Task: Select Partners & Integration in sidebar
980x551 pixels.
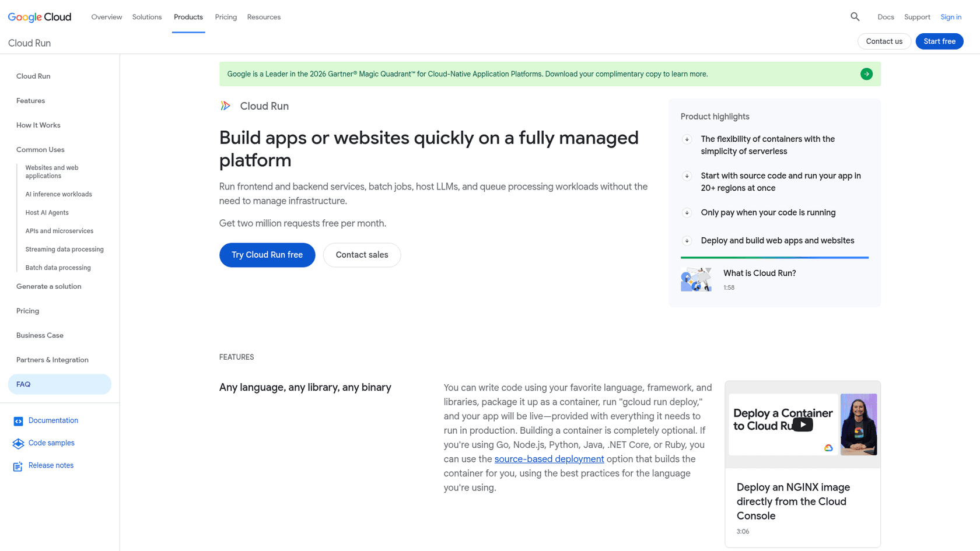Action: pos(52,360)
